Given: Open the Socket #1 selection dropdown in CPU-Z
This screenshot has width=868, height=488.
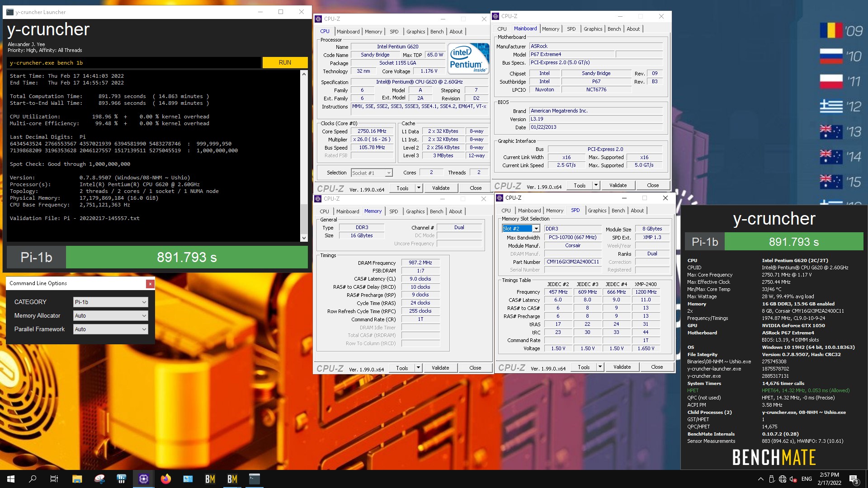Looking at the screenshot, I should click(372, 173).
